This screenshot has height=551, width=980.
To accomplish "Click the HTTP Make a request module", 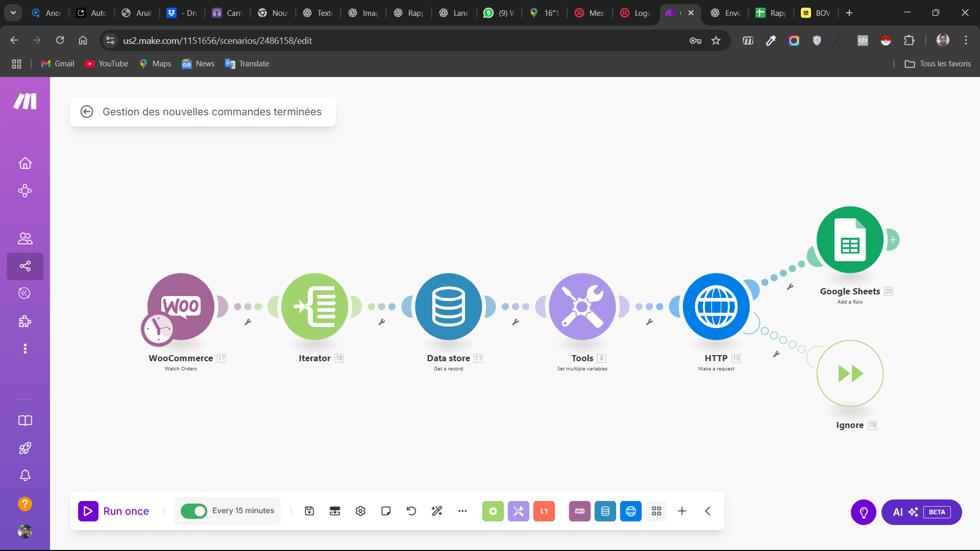I will [716, 307].
